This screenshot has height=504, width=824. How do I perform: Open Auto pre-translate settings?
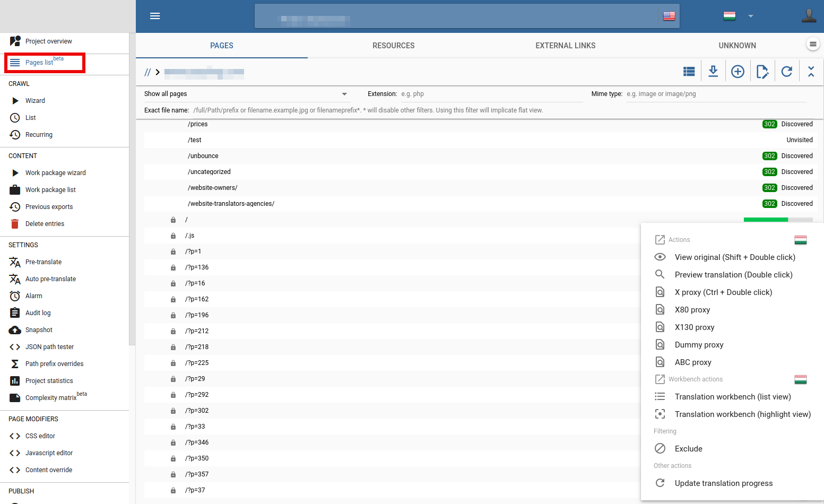click(50, 279)
